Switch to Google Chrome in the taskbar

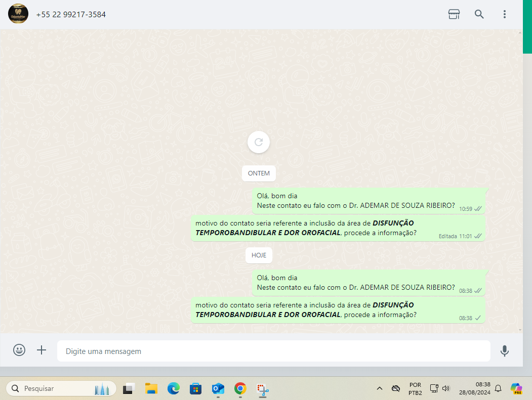tap(240, 388)
